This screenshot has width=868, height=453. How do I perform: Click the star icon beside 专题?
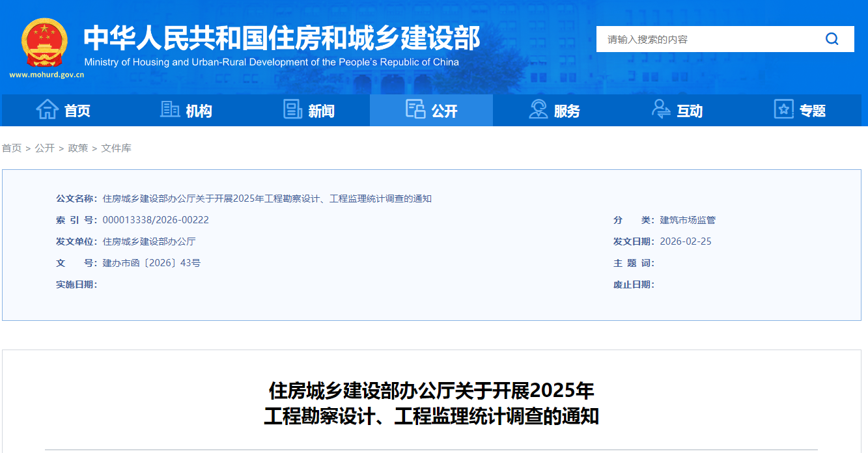783,110
